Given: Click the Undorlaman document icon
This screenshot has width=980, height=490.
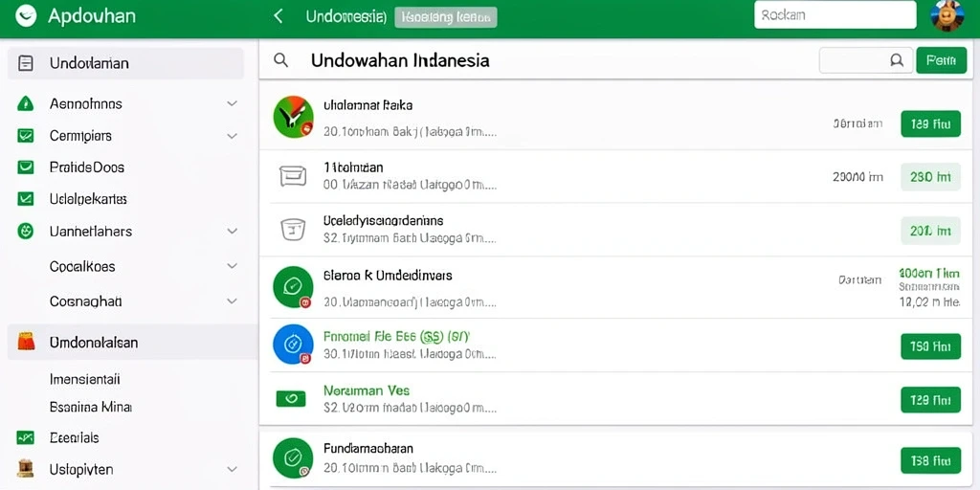Looking at the screenshot, I should [26, 63].
